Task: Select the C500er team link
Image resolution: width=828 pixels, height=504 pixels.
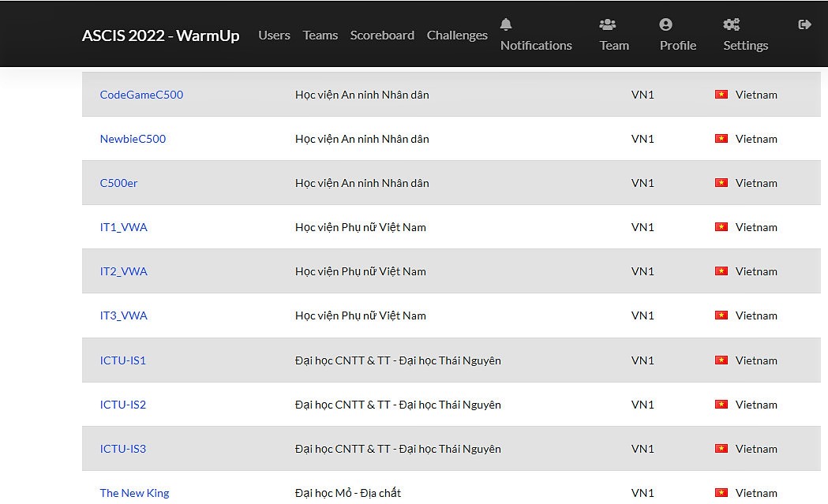Action: pos(118,183)
